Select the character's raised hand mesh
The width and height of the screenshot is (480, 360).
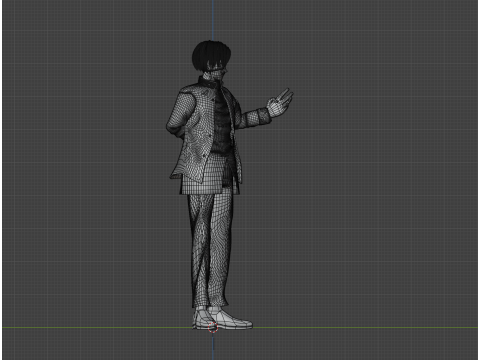click(280, 103)
